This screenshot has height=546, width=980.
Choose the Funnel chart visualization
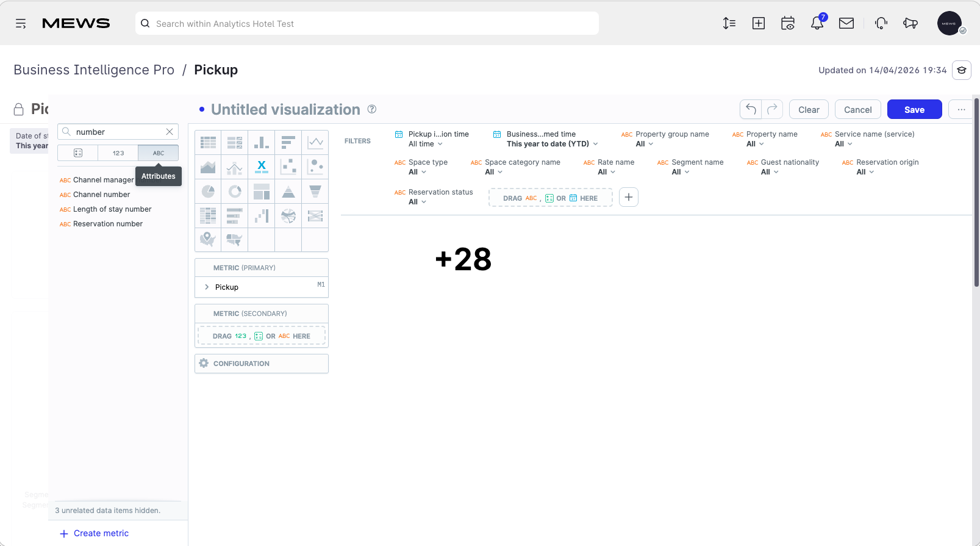pyautogui.click(x=315, y=192)
